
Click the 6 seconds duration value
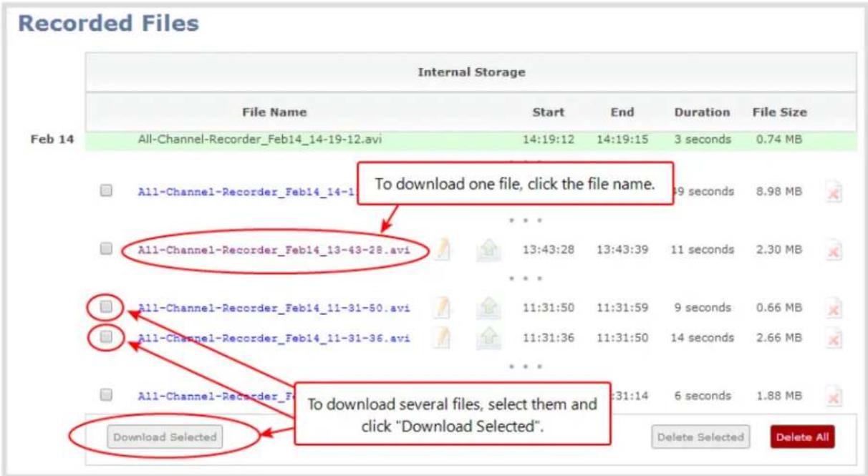click(x=702, y=396)
